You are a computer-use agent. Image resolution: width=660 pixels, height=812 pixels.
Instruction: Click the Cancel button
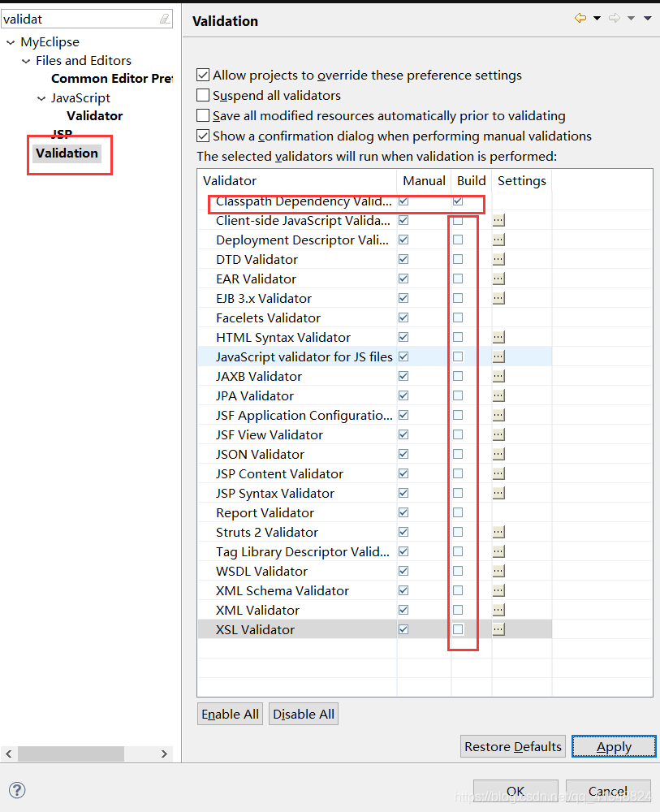point(608,791)
